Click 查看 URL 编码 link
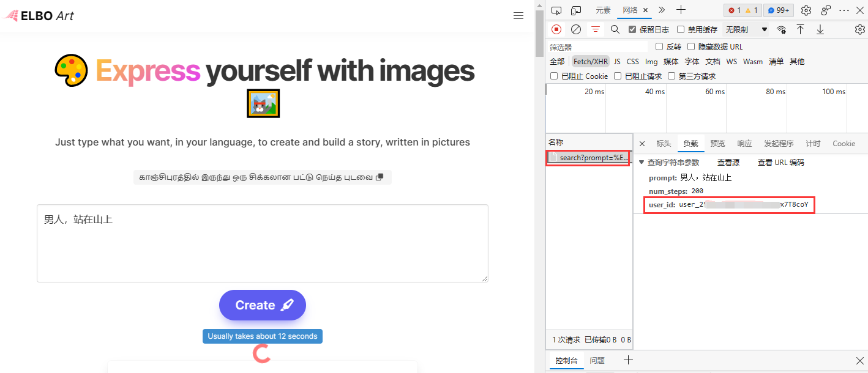This screenshot has height=373, width=868. (x=780, y=163)
